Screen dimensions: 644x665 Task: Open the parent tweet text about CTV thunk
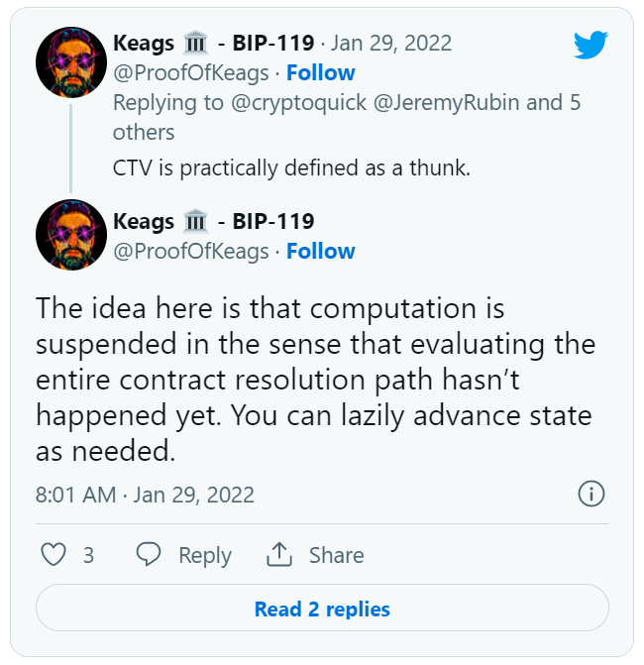[291, 167]
